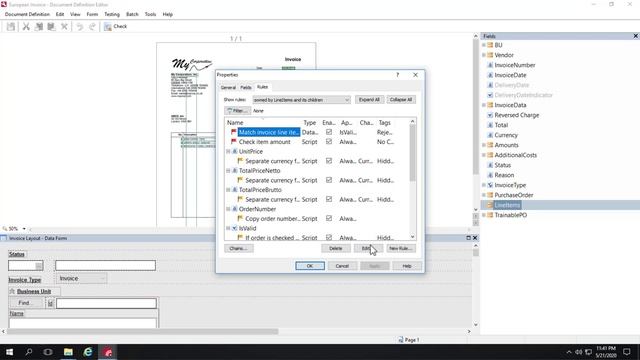
Task: Click the New Rule button
Action: tap(401, 248)
